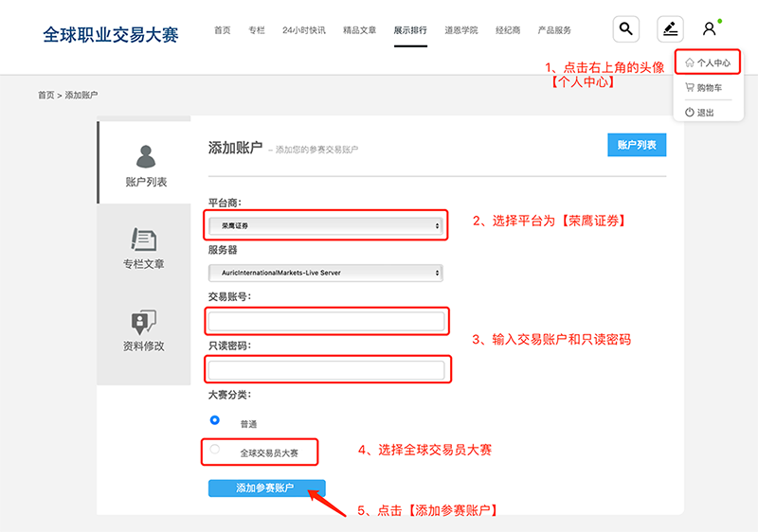Click the blue 账户列表 button
This screenshot has width=758, height=532.
[x=637, y=145]
